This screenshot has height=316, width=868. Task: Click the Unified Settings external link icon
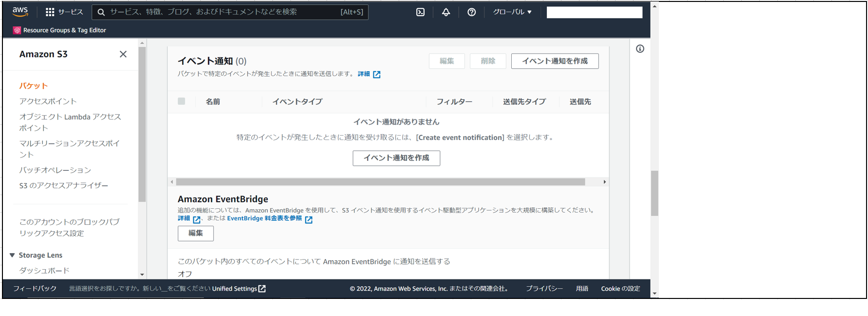point(262,289)
